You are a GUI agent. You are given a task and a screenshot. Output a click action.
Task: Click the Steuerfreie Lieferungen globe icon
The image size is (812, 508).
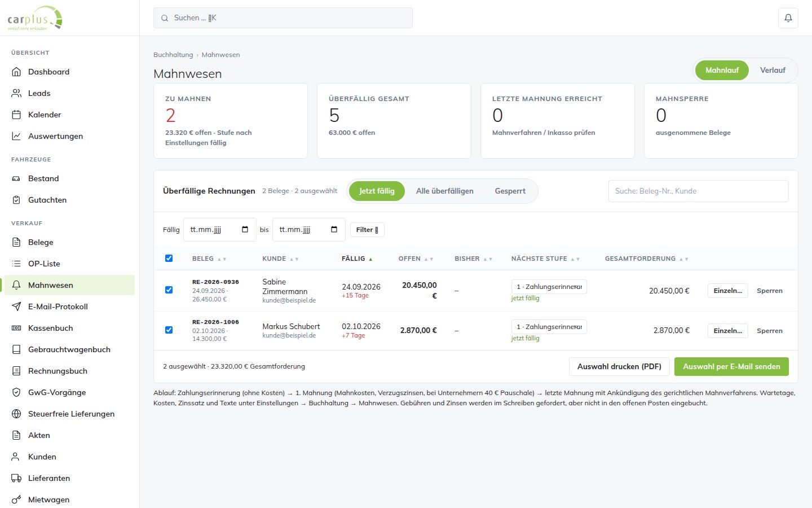click(16, 414)
